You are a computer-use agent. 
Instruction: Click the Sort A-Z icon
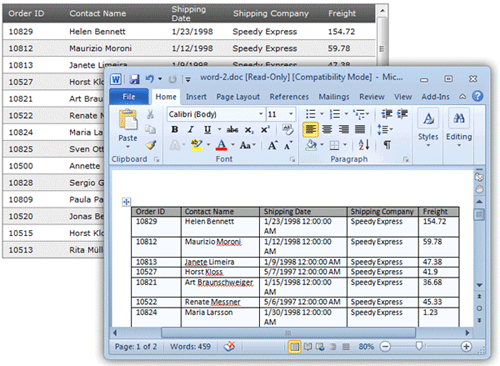pyautogui.click(x=364, y=145)
